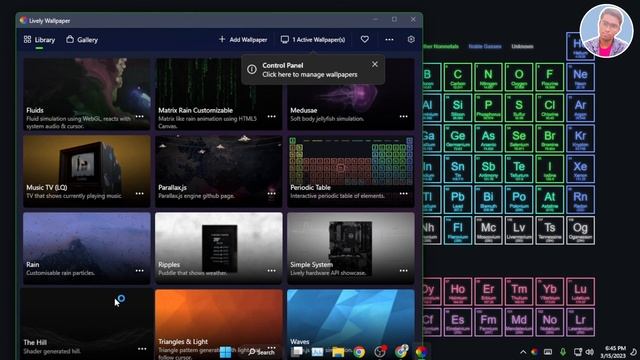
Task: Select the Music TV (LQ) wallpaper
Action: [87, 171]
